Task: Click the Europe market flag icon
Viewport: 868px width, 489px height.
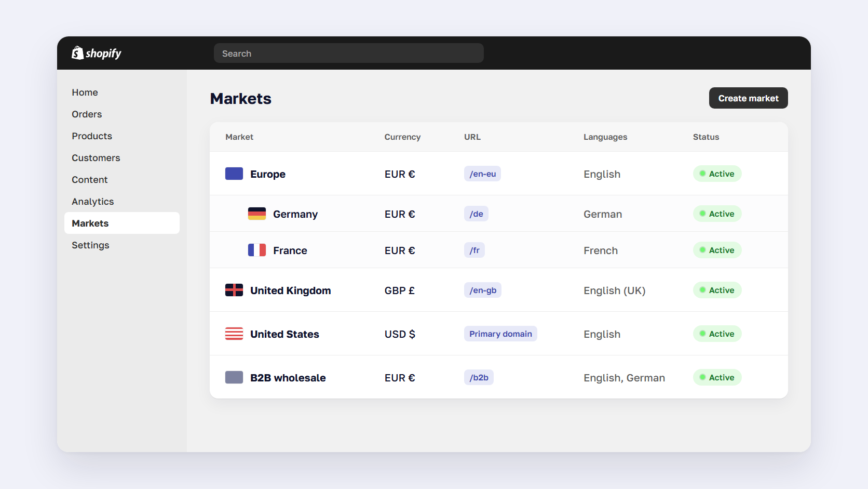Action: 234,174
